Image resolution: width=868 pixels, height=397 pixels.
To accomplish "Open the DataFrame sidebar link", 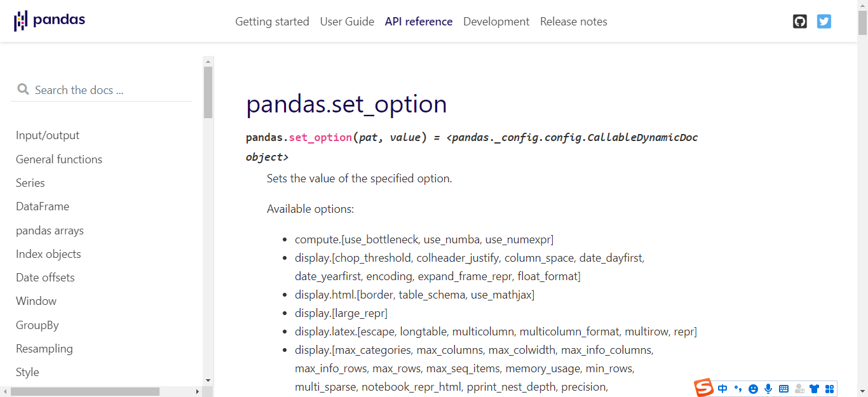I will 43,206.
